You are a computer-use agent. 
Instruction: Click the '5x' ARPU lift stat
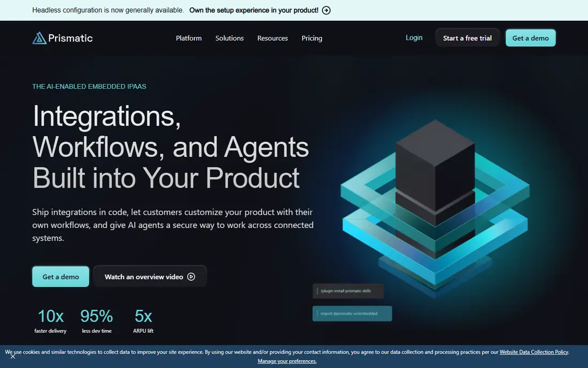(143, 316)
